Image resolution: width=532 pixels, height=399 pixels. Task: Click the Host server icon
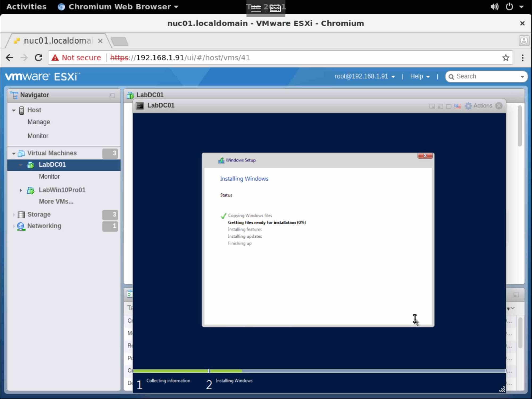[22, 110]
